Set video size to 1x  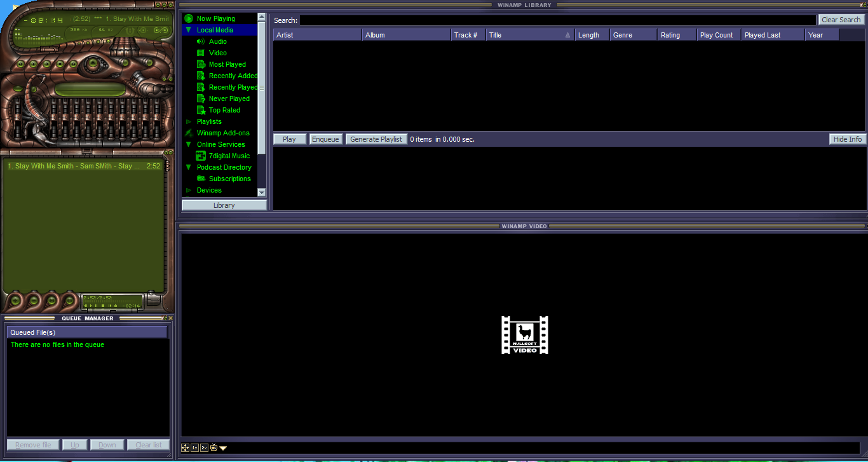click(194, 447)
